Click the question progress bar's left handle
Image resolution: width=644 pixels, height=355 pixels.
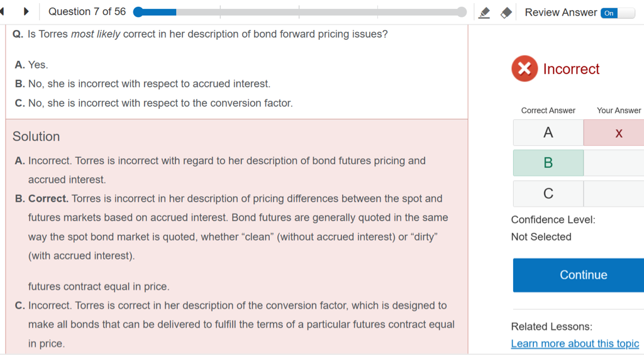(x=138, y=12)
